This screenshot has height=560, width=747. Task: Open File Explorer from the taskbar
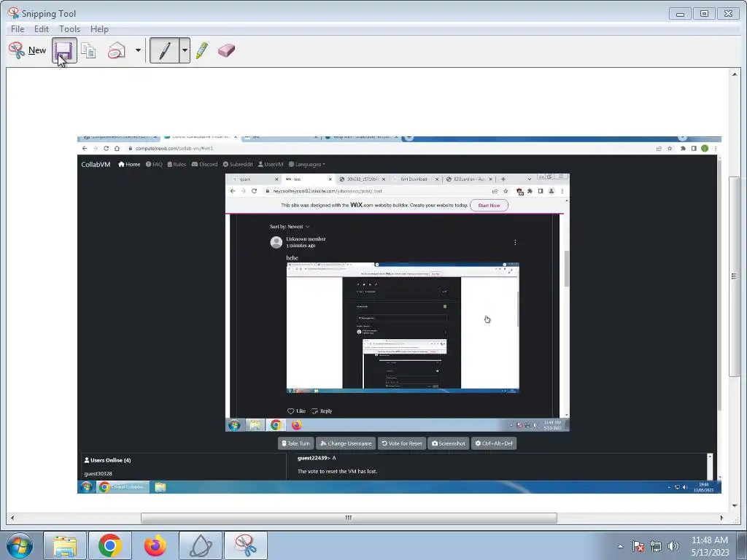click(65, 545)
